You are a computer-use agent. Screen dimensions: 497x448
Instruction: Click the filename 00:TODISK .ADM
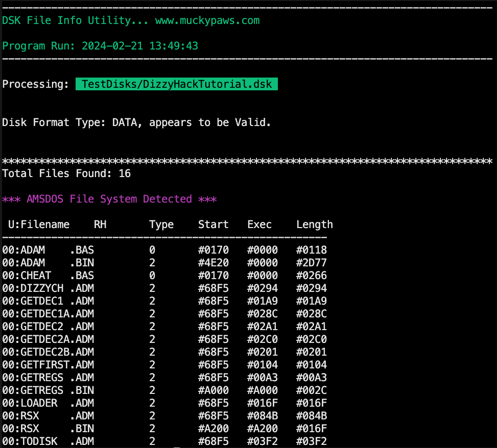48,441
